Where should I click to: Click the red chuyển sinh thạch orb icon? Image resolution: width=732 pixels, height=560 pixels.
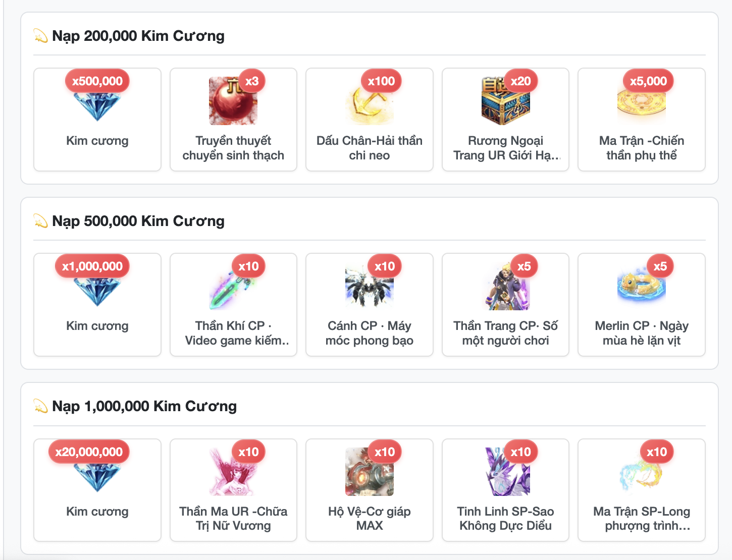pyautogui.click(x=233, y=101)
